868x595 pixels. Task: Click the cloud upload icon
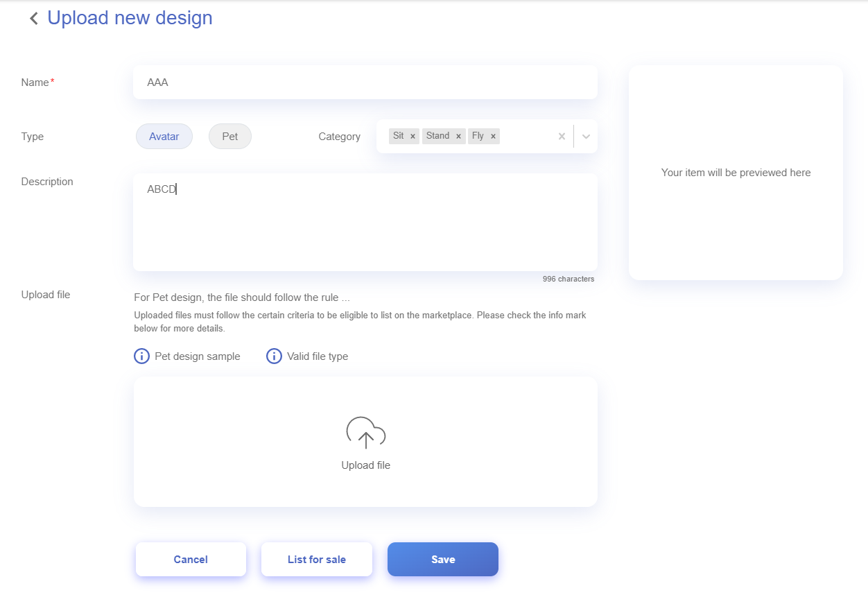pos(365,432)
